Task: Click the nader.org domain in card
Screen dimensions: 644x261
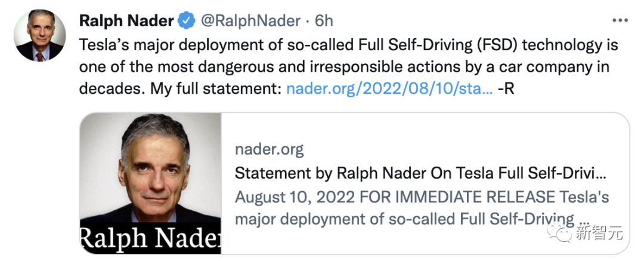Action: point(269,149)
